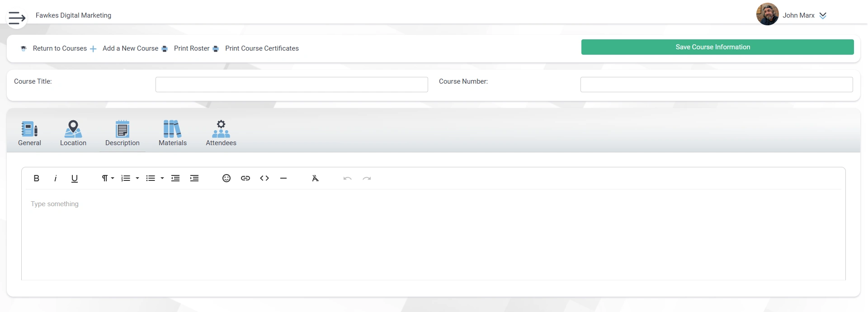This screenshot has width=868, height=312.
Task: Toggle underline formatting in editor
Action: coord(75,178)
